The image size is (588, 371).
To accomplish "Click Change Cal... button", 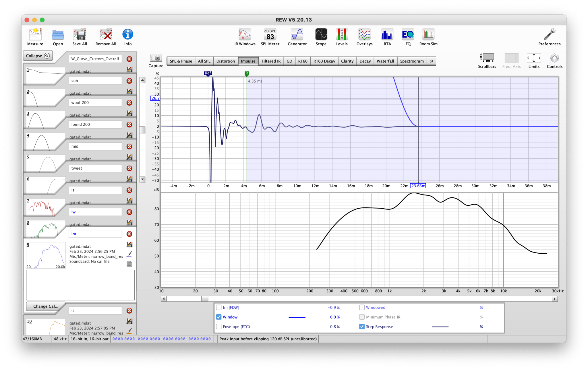I will (x=46, y=306).
